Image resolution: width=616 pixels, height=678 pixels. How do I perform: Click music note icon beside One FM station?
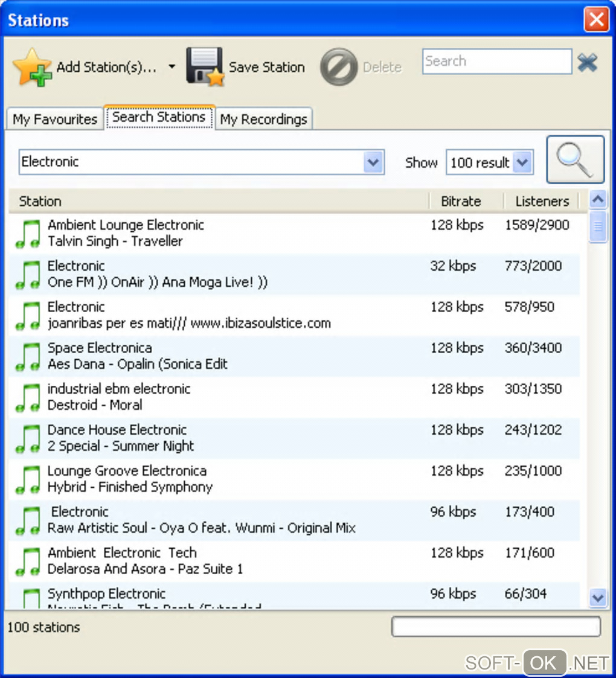(x=28, y=275)
